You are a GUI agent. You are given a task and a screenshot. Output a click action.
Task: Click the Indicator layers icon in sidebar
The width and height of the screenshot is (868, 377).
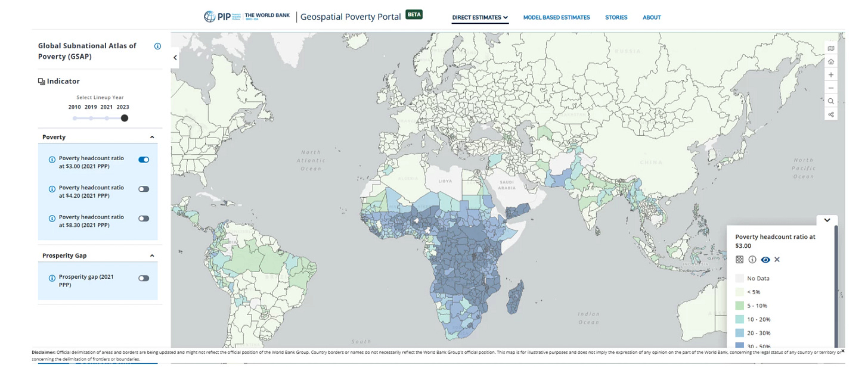(41, 82)
